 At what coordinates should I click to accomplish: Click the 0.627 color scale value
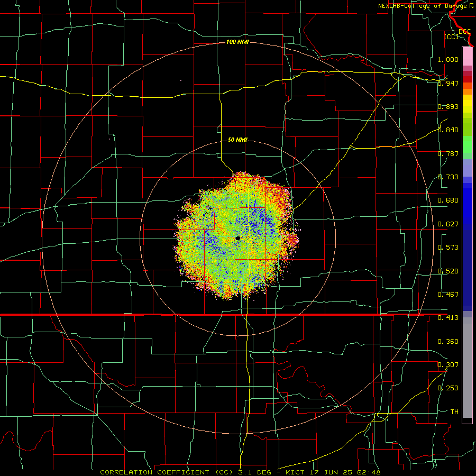[448, 224]
